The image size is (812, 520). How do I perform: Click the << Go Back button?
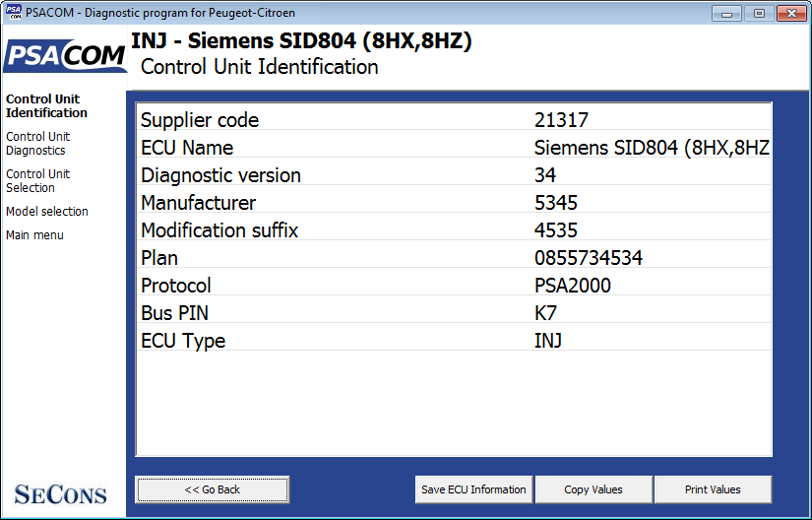click(213, 489)
